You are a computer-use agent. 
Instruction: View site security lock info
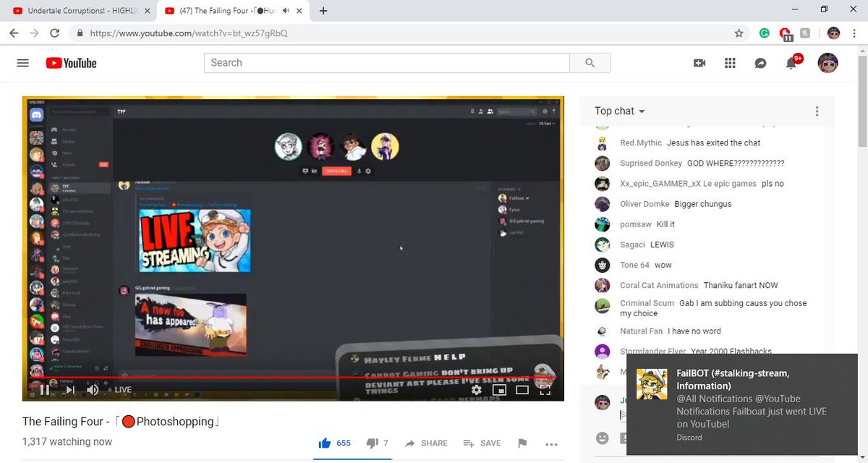[80, 33]
